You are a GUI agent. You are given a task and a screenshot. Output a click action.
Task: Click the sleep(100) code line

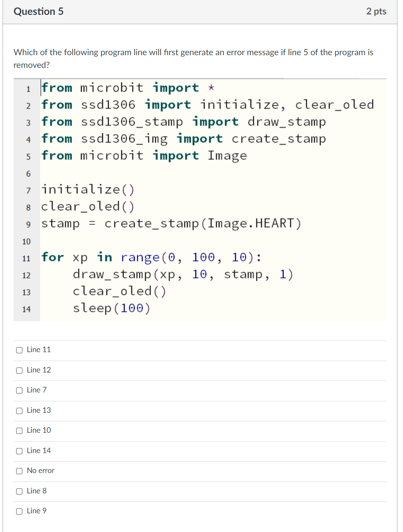pos(111,308)
